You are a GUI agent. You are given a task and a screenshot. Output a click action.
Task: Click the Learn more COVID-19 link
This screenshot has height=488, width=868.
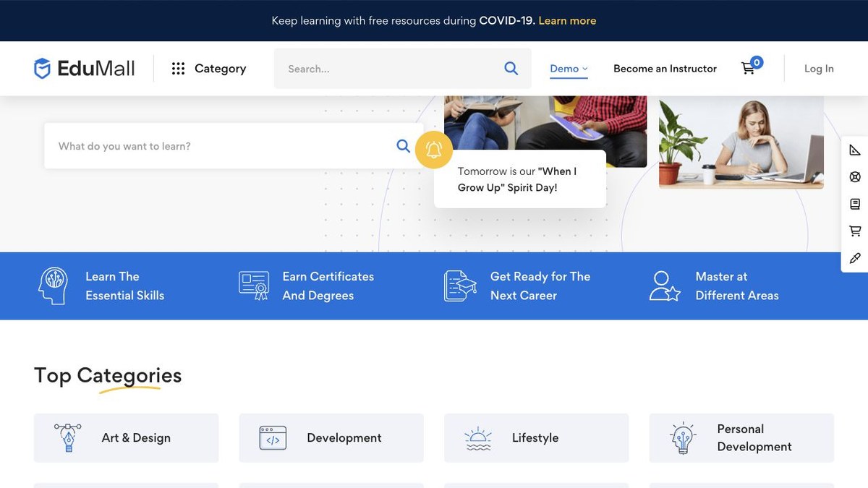(567, 20)
